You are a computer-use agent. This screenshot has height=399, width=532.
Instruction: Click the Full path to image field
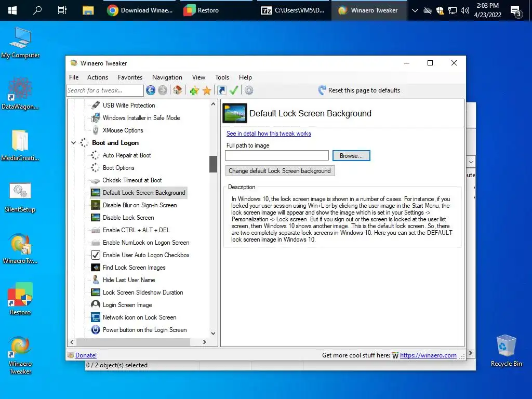click(277, 155)
